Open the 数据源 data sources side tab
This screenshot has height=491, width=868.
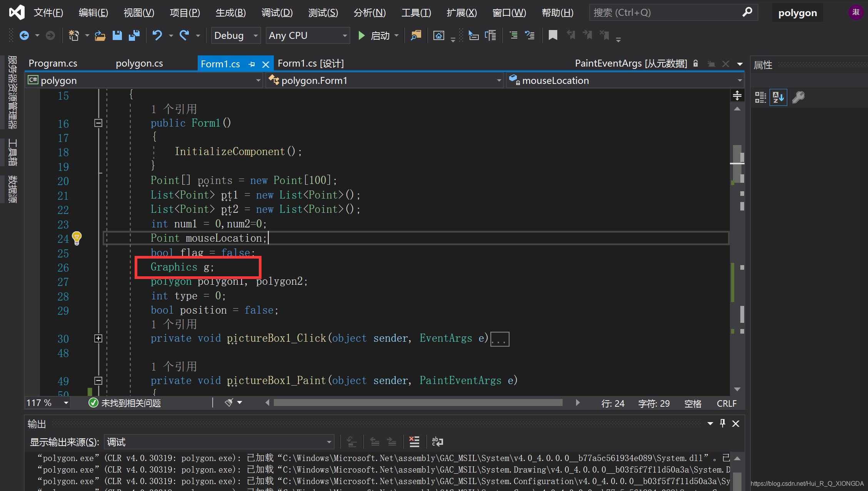12,189
